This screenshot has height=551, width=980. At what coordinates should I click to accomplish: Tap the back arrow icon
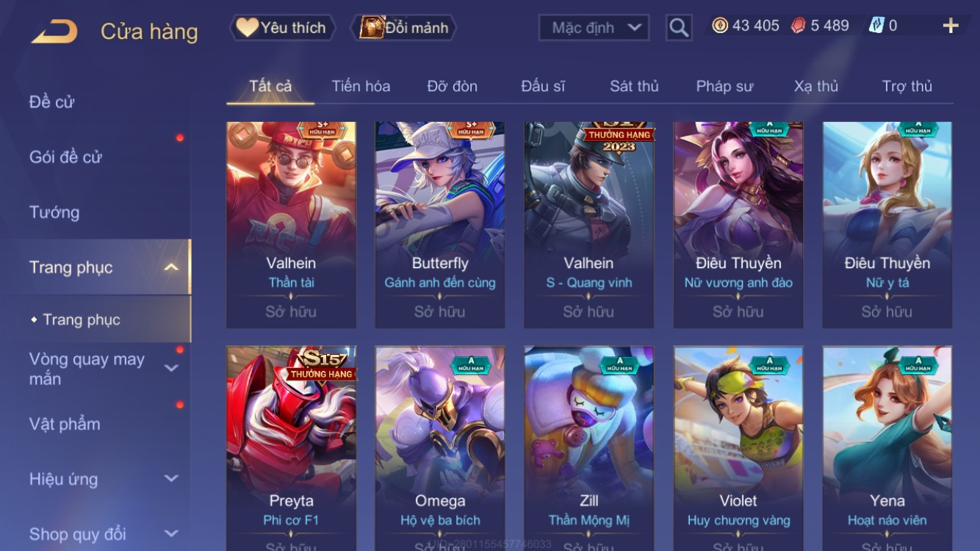pos(54,31)
